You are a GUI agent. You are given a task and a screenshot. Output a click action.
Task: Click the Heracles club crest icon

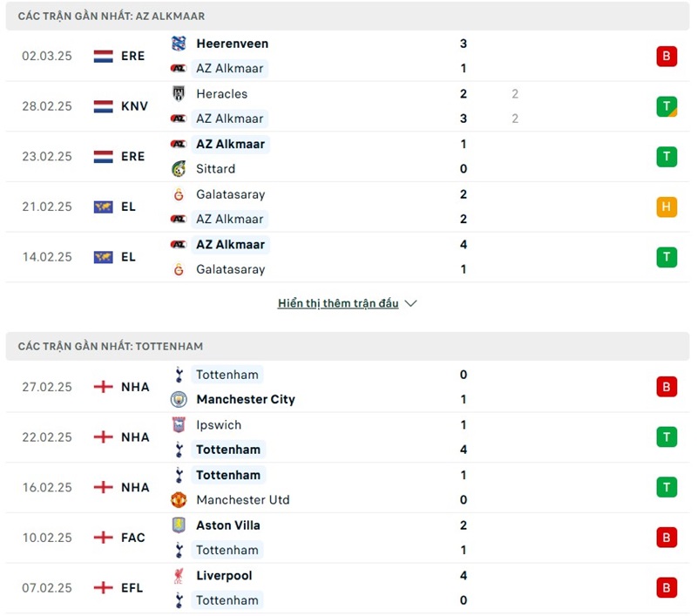(x=179, y=94)
